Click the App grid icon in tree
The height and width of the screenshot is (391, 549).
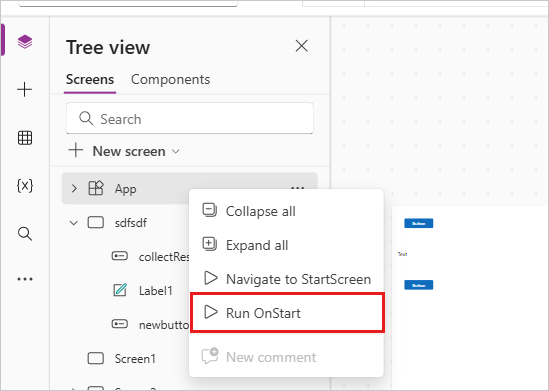pos(96,188)
